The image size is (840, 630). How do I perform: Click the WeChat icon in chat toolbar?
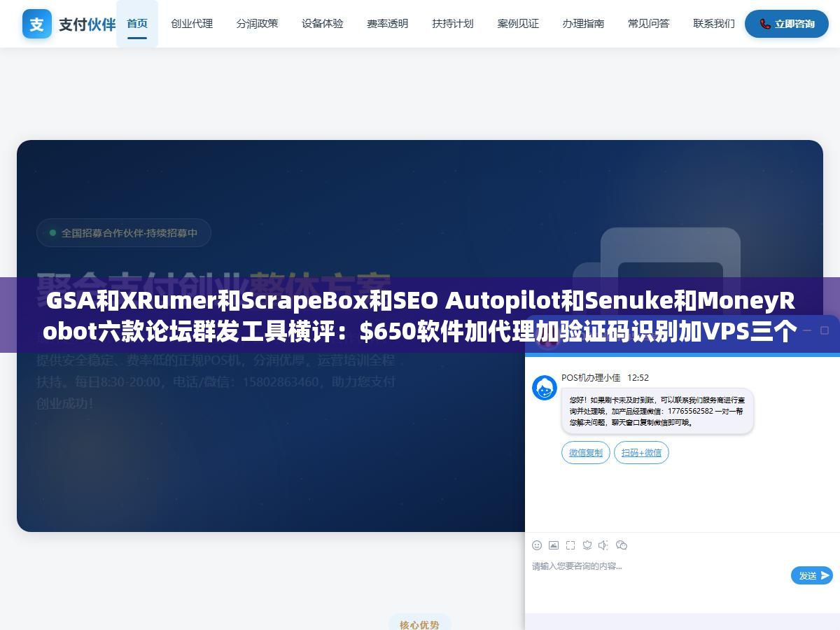pyautogui.click(x=622, y=545)
